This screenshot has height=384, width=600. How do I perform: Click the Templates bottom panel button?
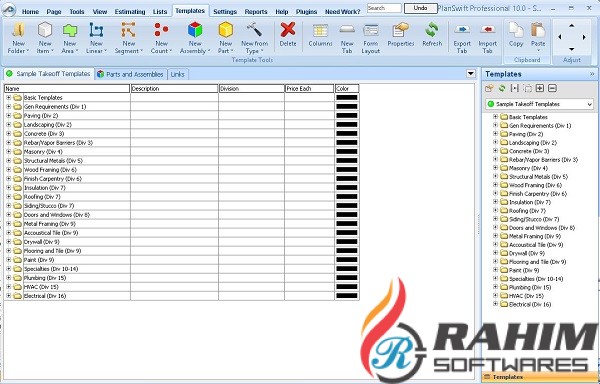[x=540, y=377]
